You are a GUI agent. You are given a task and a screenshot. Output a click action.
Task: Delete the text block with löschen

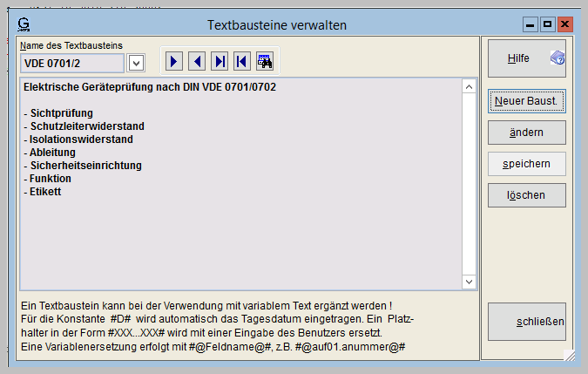[526, 195]
